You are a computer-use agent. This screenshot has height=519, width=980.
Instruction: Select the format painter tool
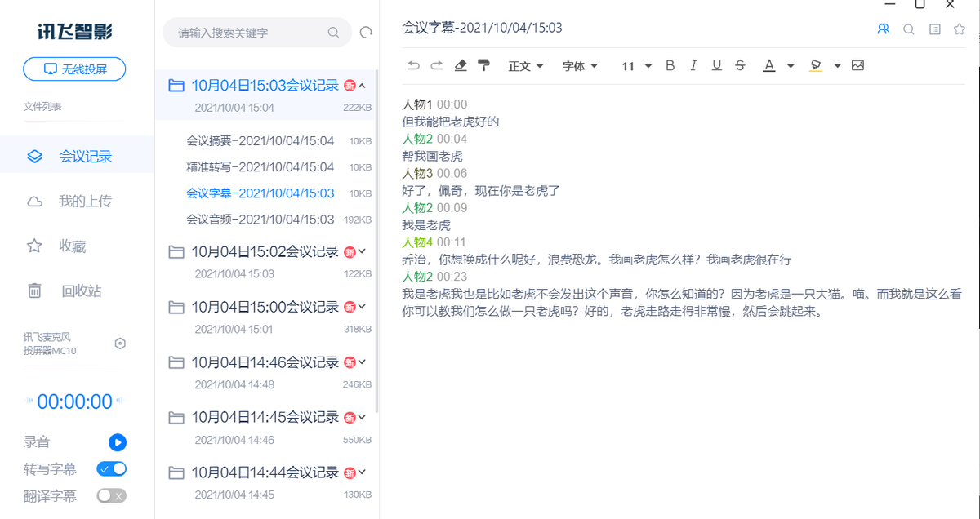(484, 65)
